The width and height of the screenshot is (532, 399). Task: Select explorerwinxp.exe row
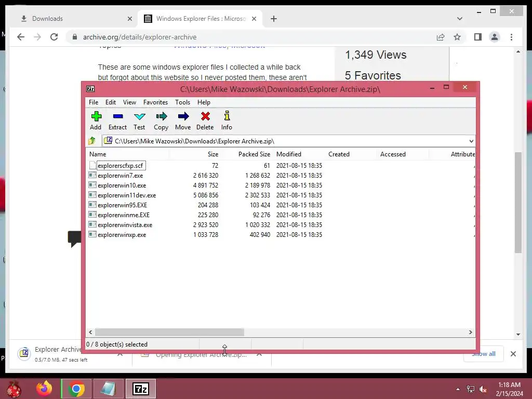(x=281, y=234)
